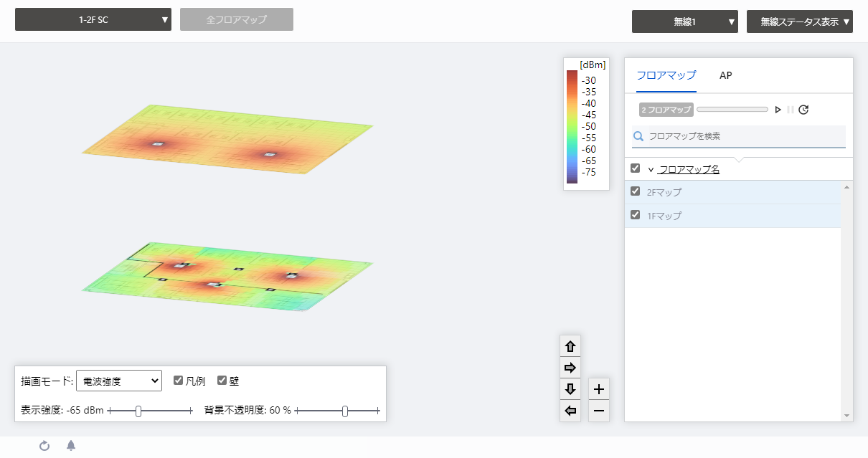The width and height of the screenshot is (868, 458).
Task: Click the refresh icon in bottom bar
Action: [44, 446]
